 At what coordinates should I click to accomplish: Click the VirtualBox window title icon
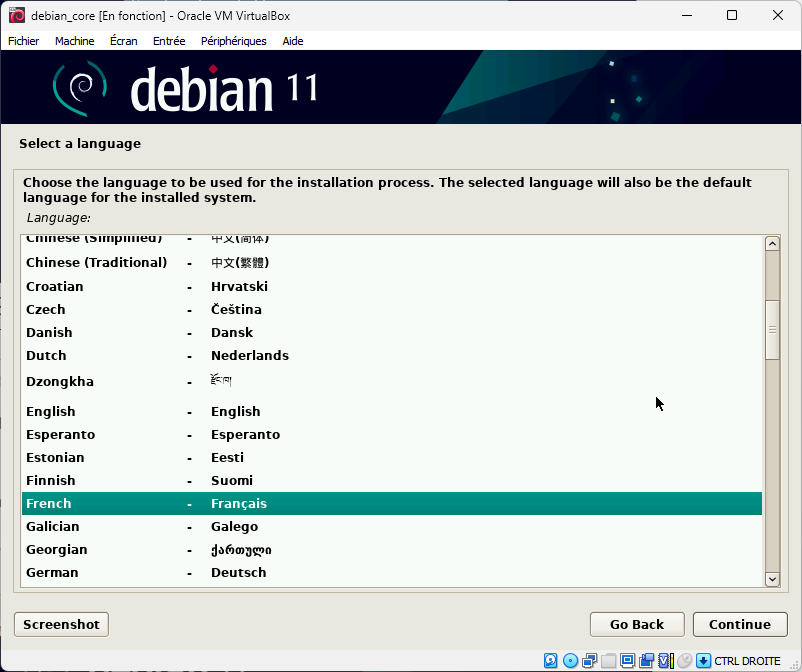17,15
